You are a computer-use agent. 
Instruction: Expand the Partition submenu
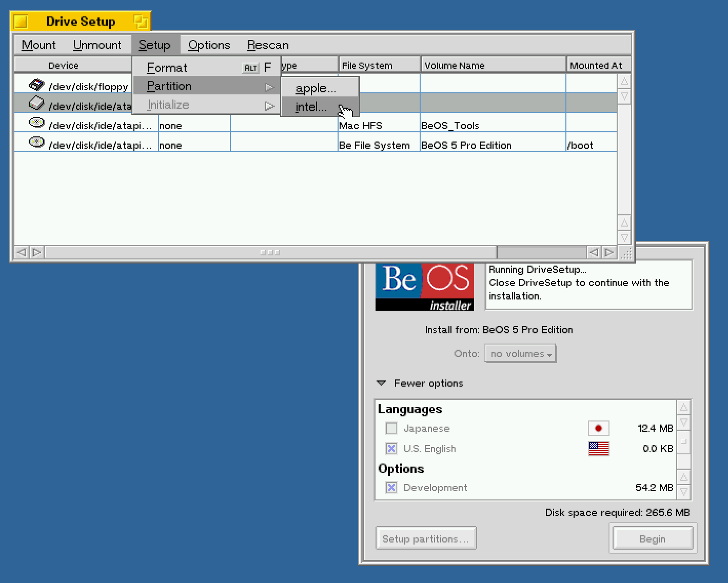coord(169,86)
